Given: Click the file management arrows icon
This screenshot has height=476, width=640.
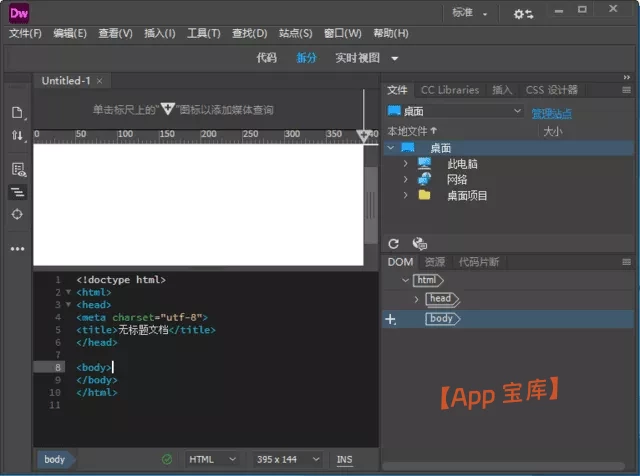Looking at the screenshot, I should (17, 135).
